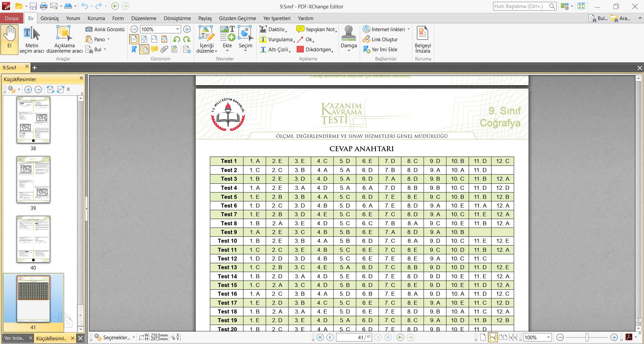Image resolution: width=644 pixels, height=344 pixels.
Task: Click the Link Oluştur tool
Action: 380,40
